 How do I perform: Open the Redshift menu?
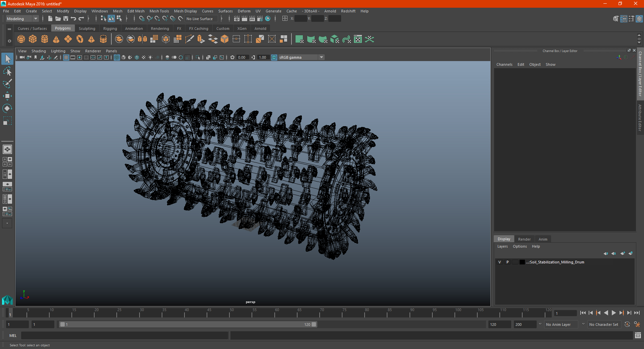[348, 11]
